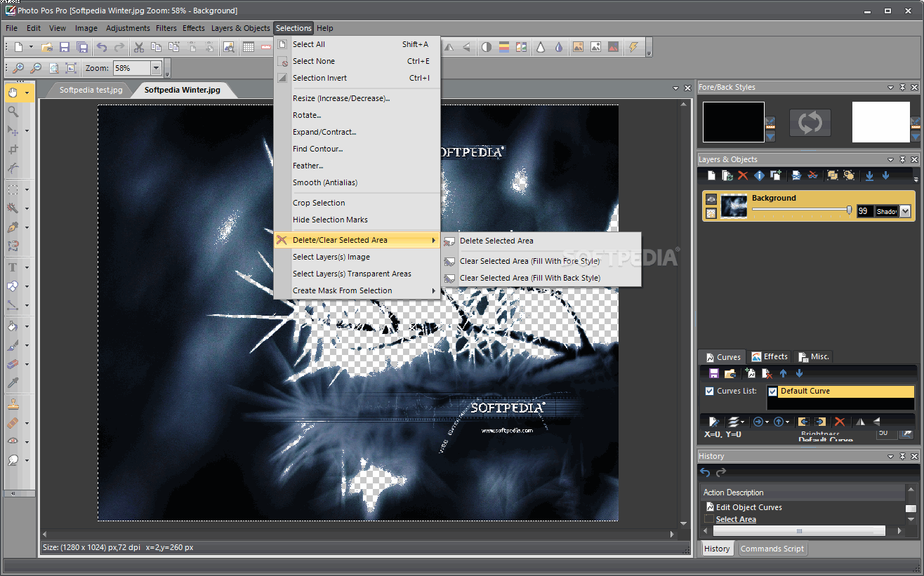Expand the New File icon dropdown arrow

coord(32,48)
